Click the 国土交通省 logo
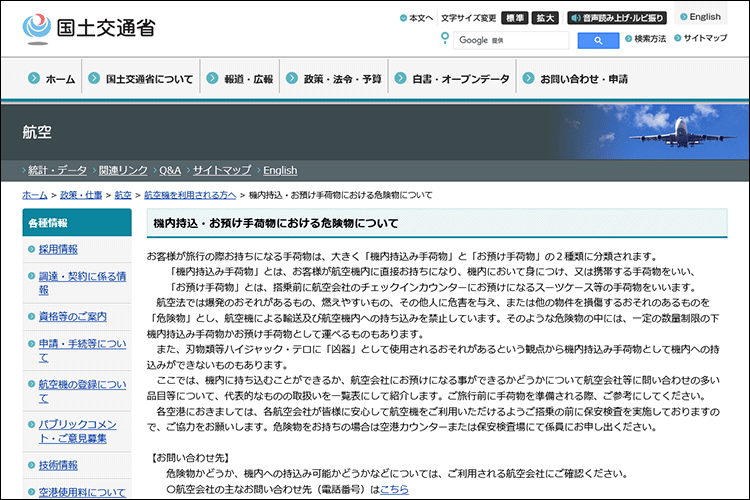Screen dimensions: 750x500 point(89,28)
